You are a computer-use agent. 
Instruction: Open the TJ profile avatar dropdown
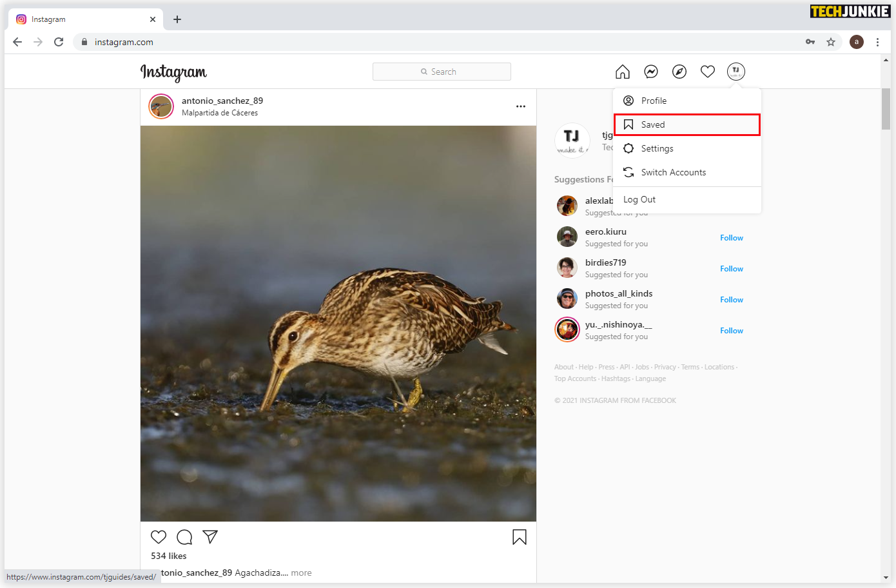click(735, 72)
